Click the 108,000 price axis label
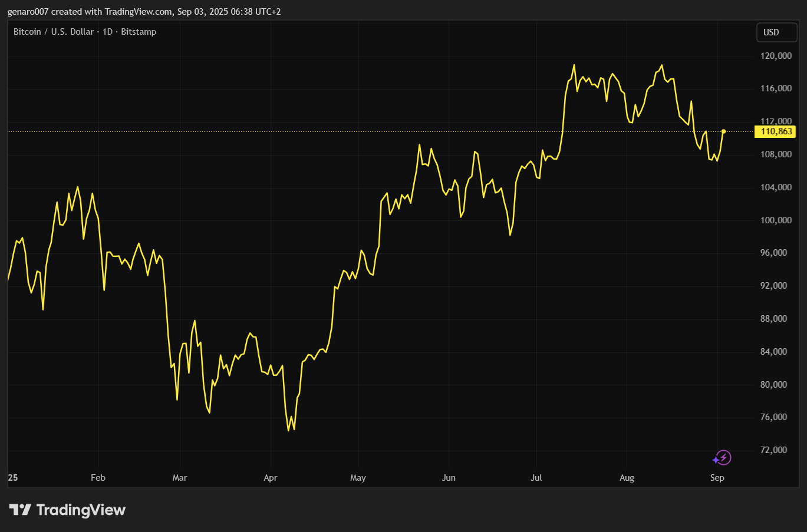807x532 pixels. pyautogui.click(x=776, y=154)
